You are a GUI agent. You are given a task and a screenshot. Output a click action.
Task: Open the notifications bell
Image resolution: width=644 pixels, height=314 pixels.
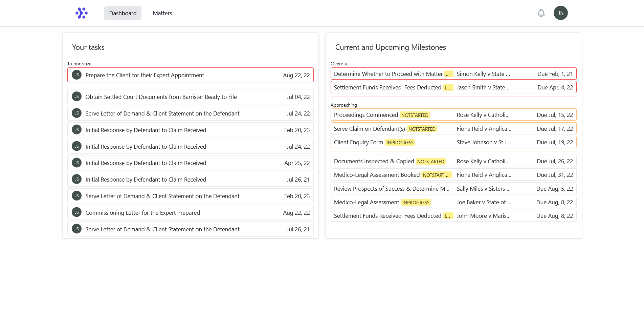541,13
